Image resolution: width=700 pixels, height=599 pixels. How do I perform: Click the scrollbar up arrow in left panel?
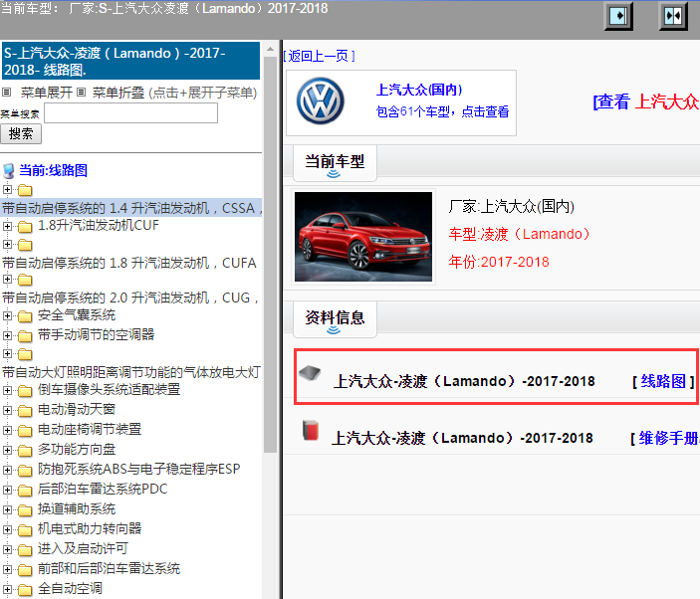point(270,49)
